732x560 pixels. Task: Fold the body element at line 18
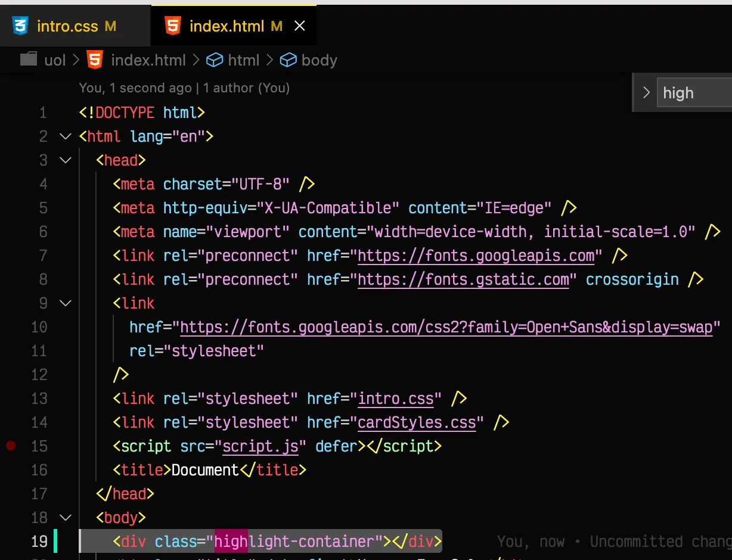click(x=66, y=518)
